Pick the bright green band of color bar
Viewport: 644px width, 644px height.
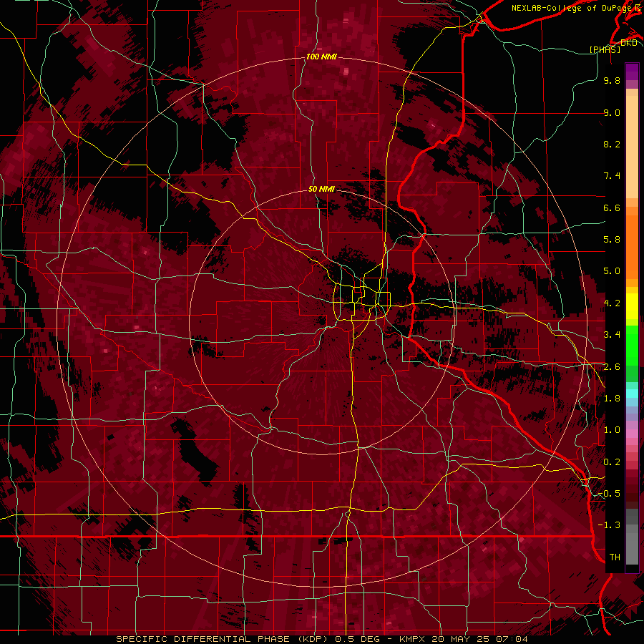pos(632,346)
